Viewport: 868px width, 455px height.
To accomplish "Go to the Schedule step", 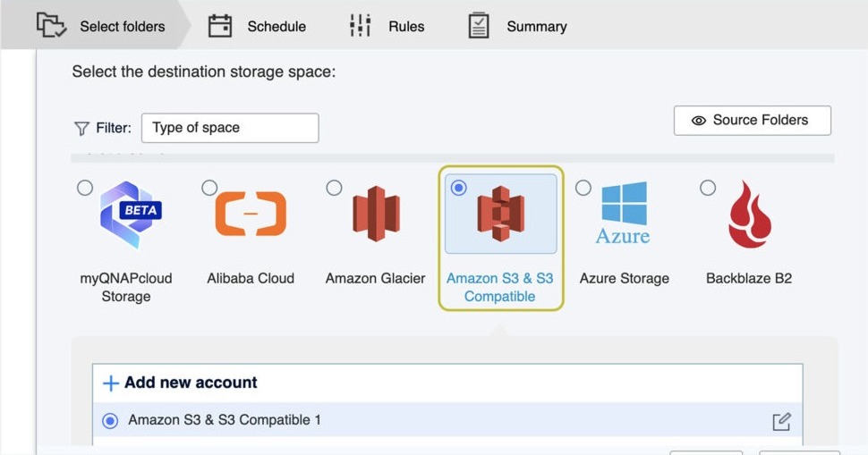I will coord(257,26).
